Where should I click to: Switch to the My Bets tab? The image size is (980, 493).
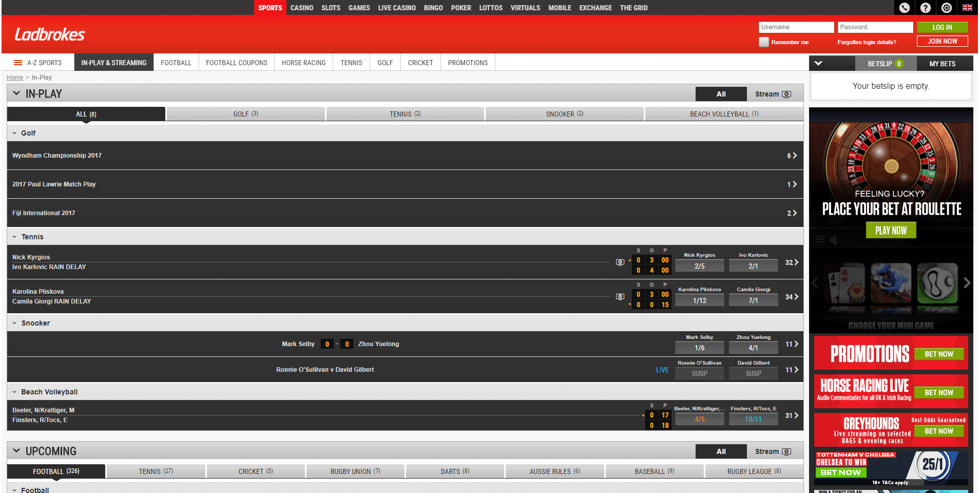coord(942,64)
